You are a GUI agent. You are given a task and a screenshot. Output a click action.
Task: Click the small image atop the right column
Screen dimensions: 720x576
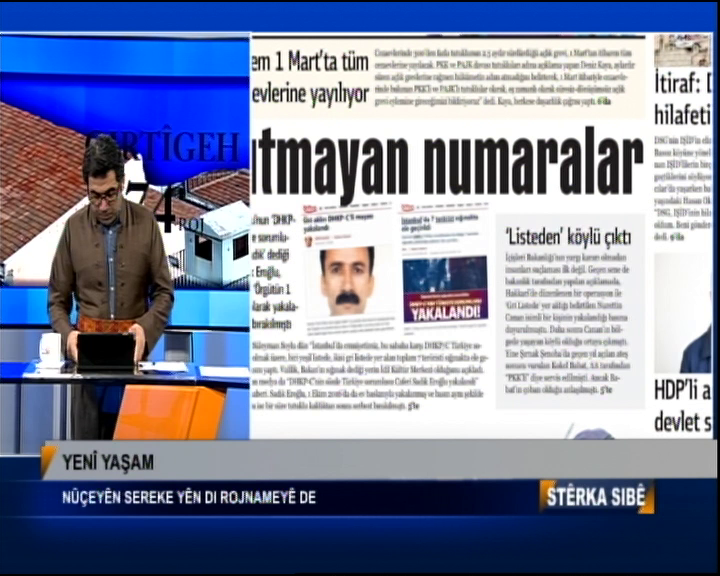tap(683, 51)
